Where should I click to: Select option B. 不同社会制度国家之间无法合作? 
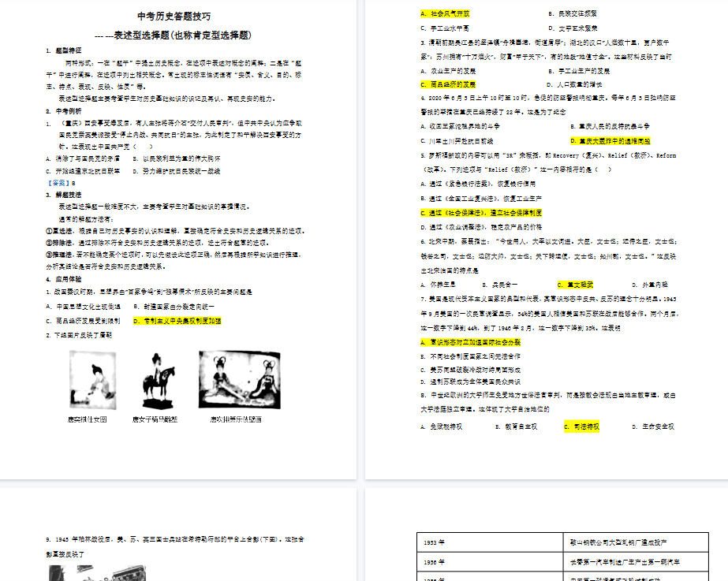pyautogui.click(x=470, y=356)
